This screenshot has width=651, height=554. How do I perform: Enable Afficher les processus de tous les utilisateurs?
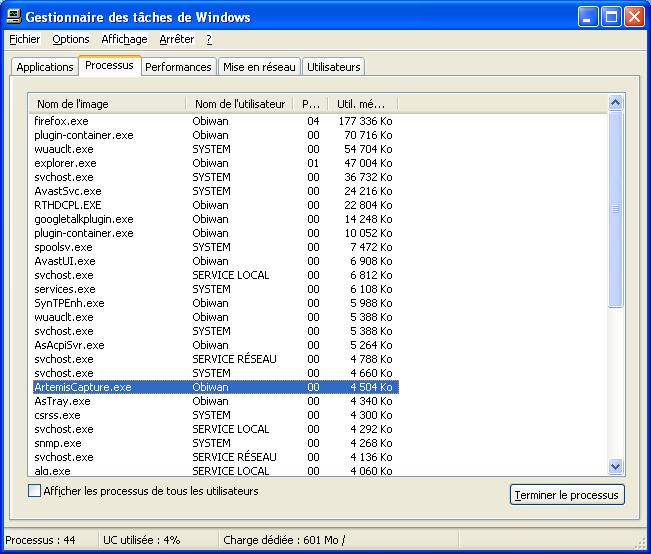(x=34, y=491)
